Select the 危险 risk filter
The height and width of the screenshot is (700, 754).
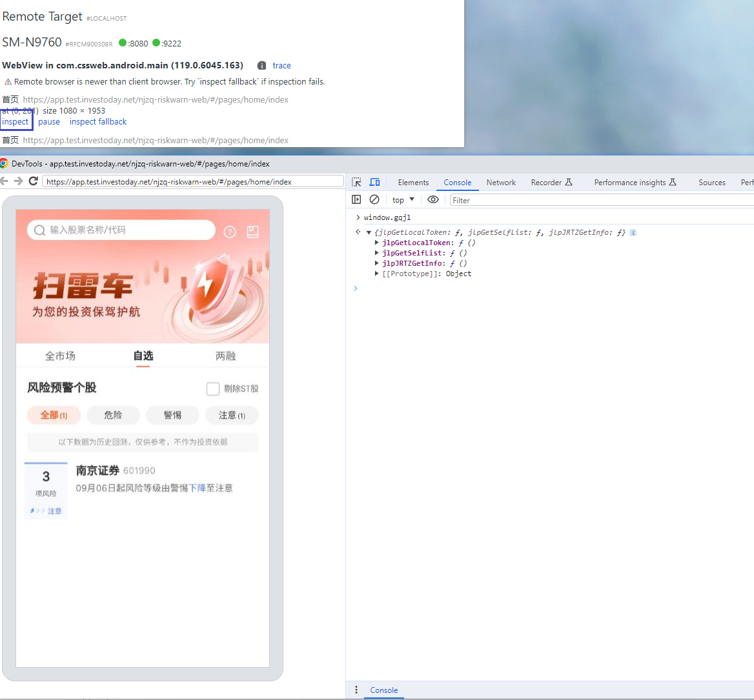(113, 415)
